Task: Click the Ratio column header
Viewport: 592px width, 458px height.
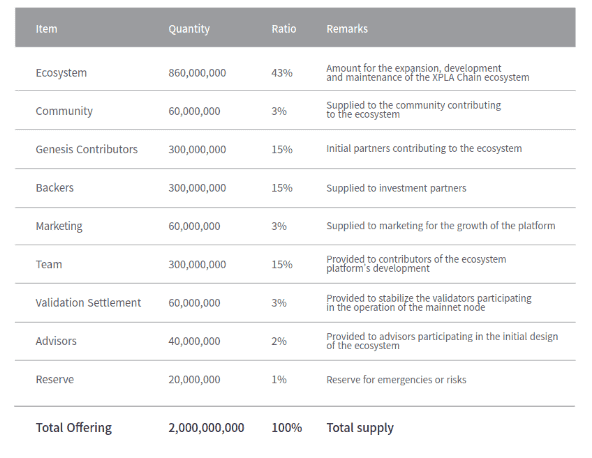Action: point(284,29)
